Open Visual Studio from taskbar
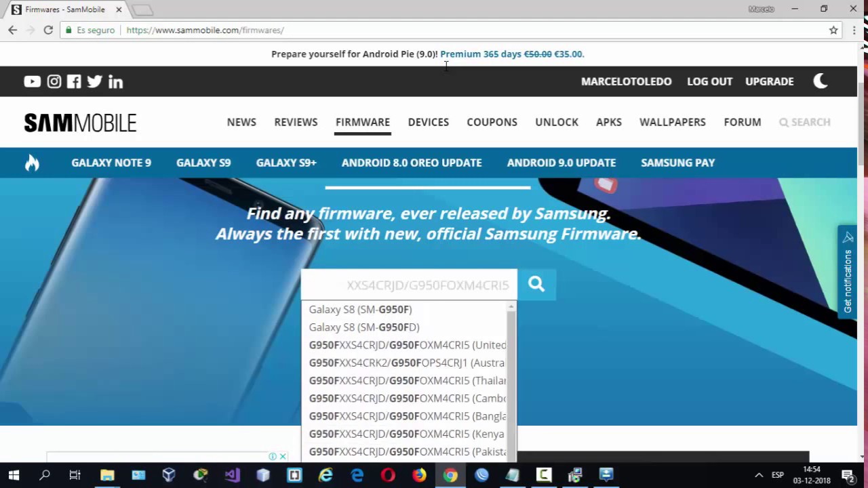 (232, 475)
